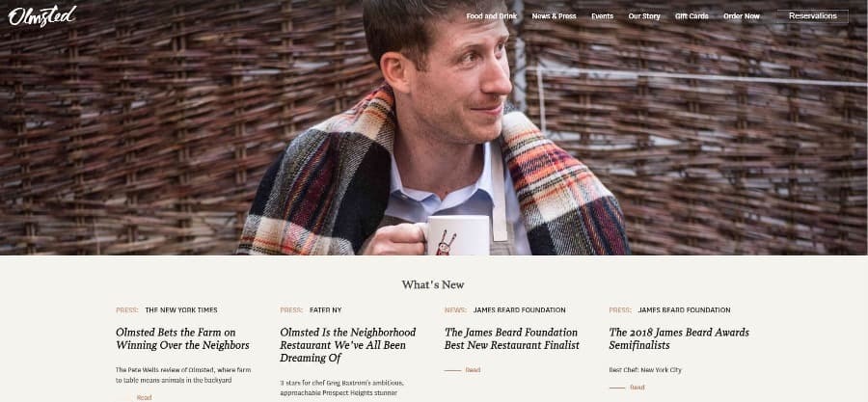The height and width of the screenshot is (402, 868).
Task: Click the Olmsted script logo
Action: click(x=42, y=16)
